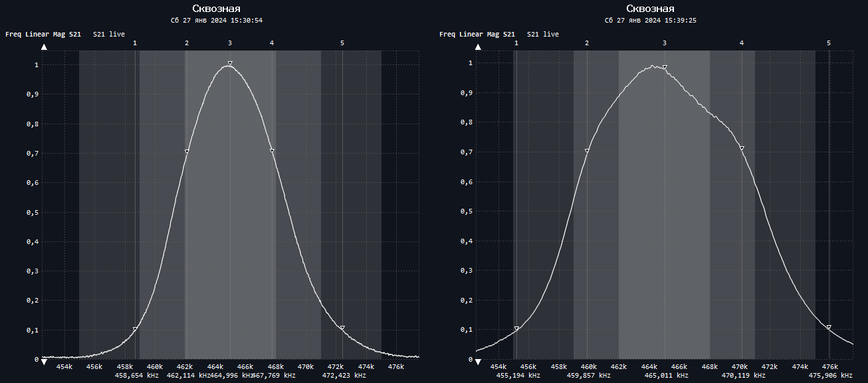Click marker number 5 label above right chart
Image resolution: width=868 pixels, height=383 pixels.
click(829, 43)
